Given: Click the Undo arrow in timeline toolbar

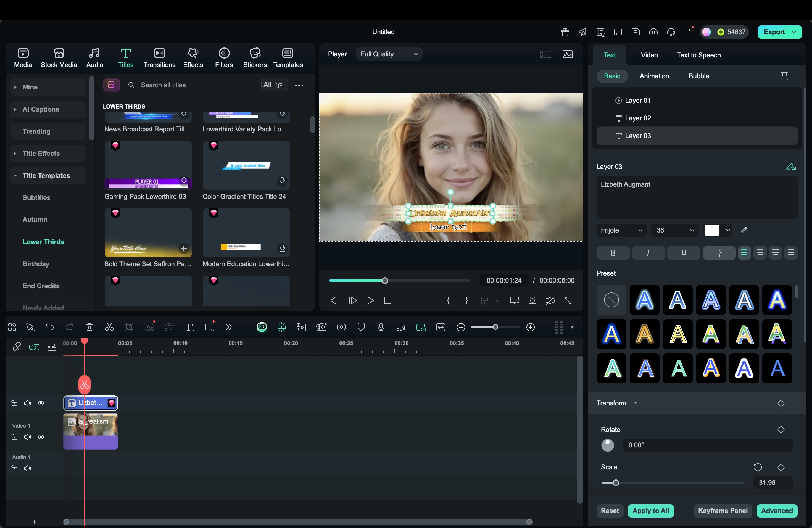Looking at the screenshot, I should [x=50, y=327].
